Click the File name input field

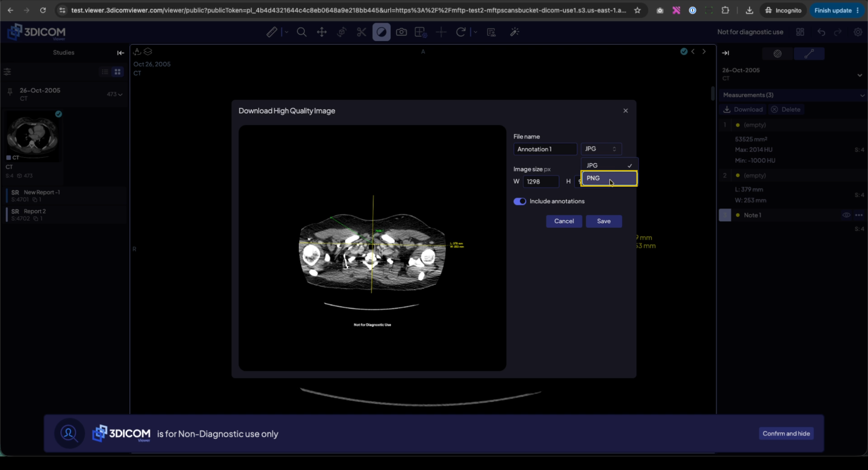(545, 149)
